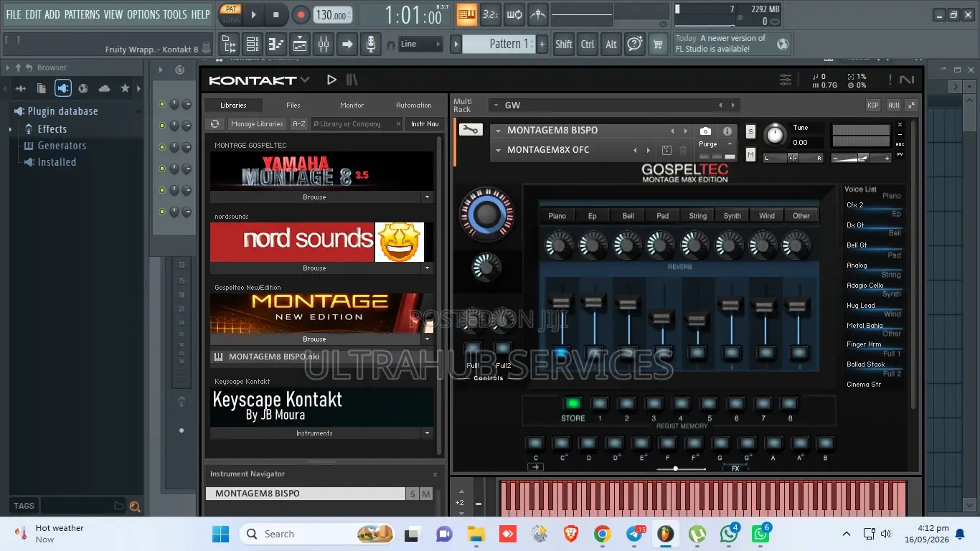Open the help question-mark bubble icon
The width and height of the screenshot is (980, 551).
pos(634,44)
